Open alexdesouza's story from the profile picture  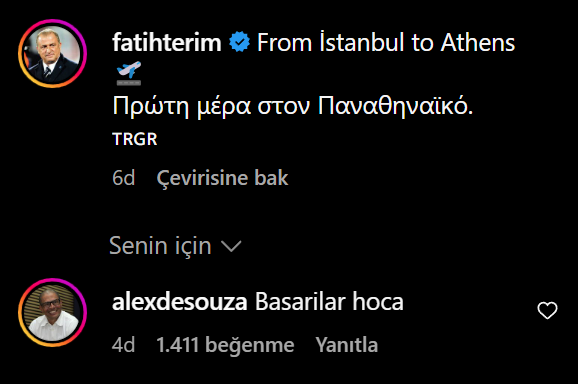(52, 313)
